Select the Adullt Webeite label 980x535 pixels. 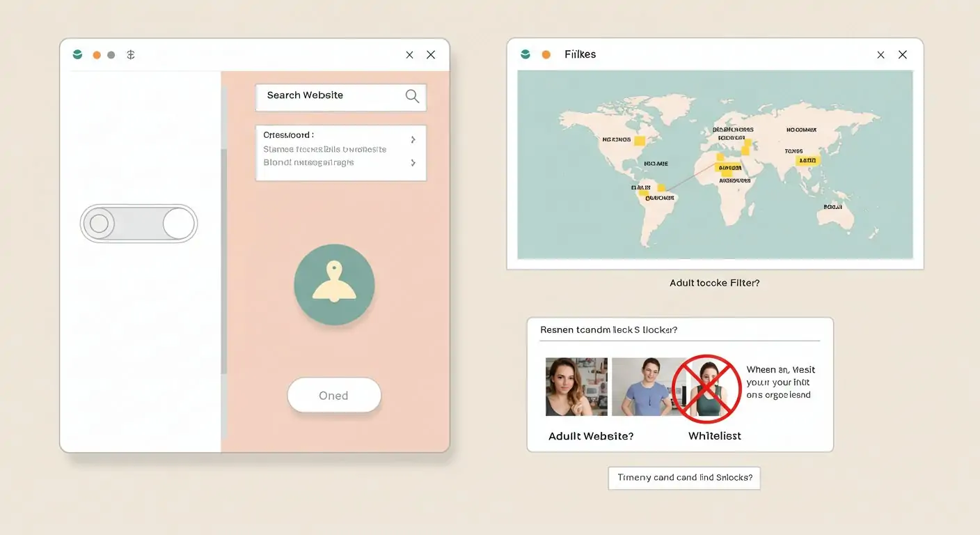click(591, 436)
